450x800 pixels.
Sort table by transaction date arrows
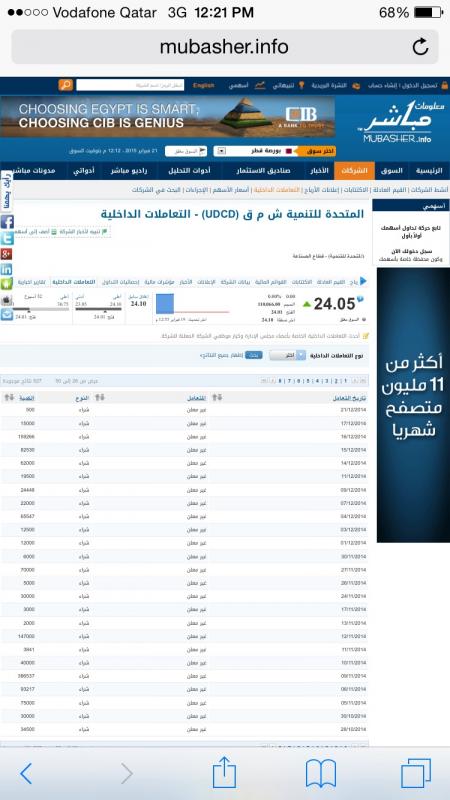tap(217, 397)
